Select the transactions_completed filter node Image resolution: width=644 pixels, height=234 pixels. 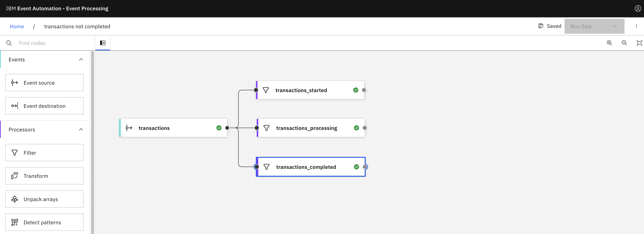coord(311,167)
